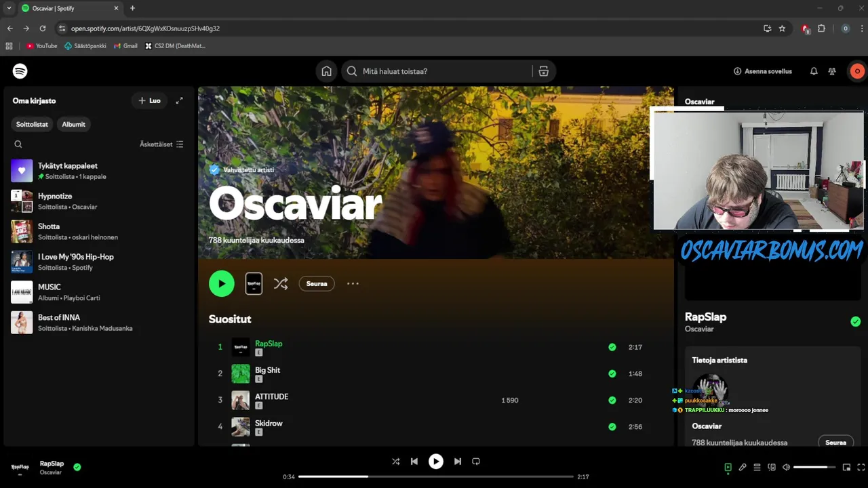This screenshot has height=488, width=868.
Task: Click Asenna sovellus to install app
Action: (x=763, y=71)
